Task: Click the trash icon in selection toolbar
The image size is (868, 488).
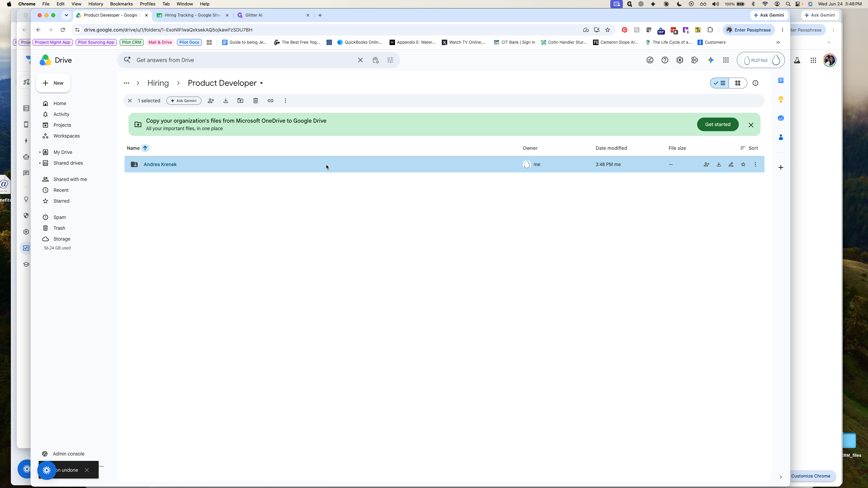Action: [x=256, y=101]
